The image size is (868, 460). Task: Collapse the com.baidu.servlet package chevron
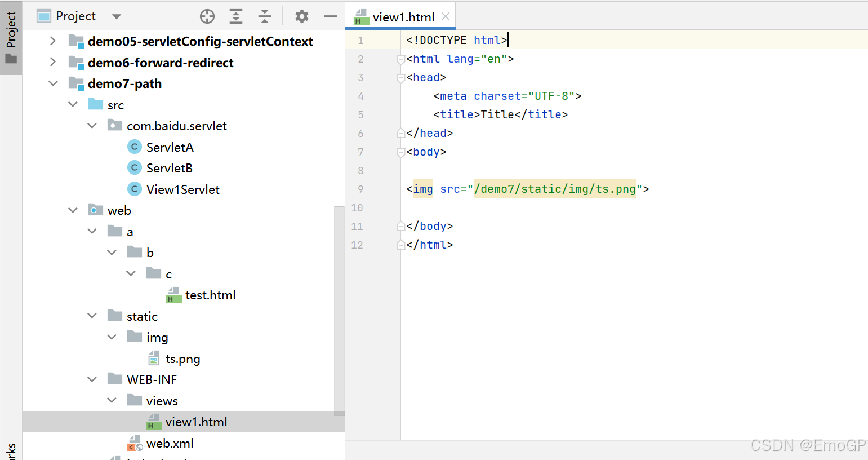coord(92,126)
